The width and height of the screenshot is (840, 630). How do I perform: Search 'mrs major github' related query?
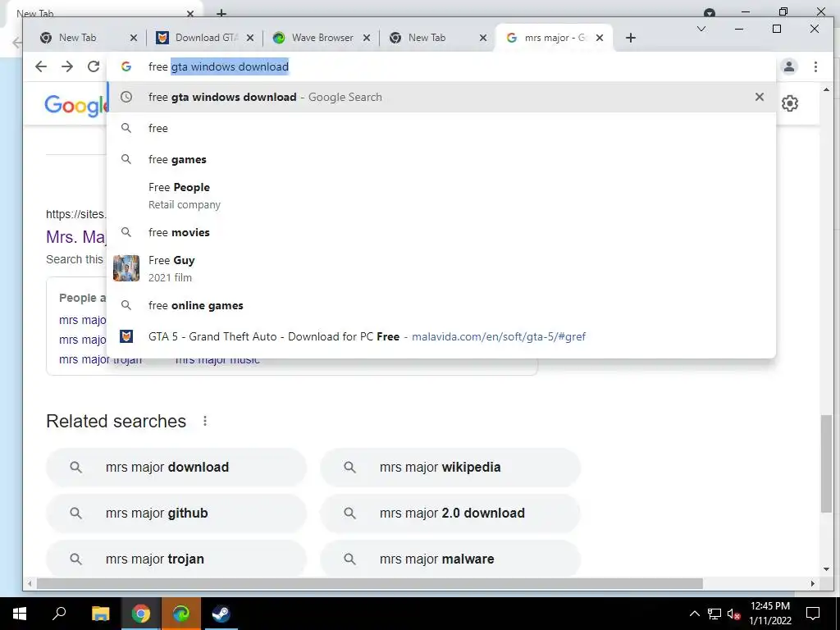(176, 514)
